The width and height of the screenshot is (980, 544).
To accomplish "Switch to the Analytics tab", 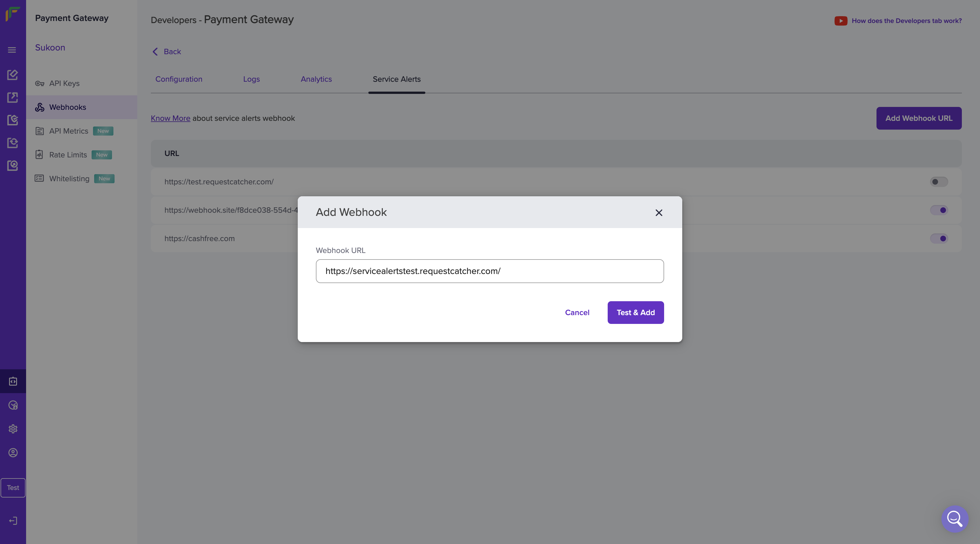I will [x=316, y=79].
